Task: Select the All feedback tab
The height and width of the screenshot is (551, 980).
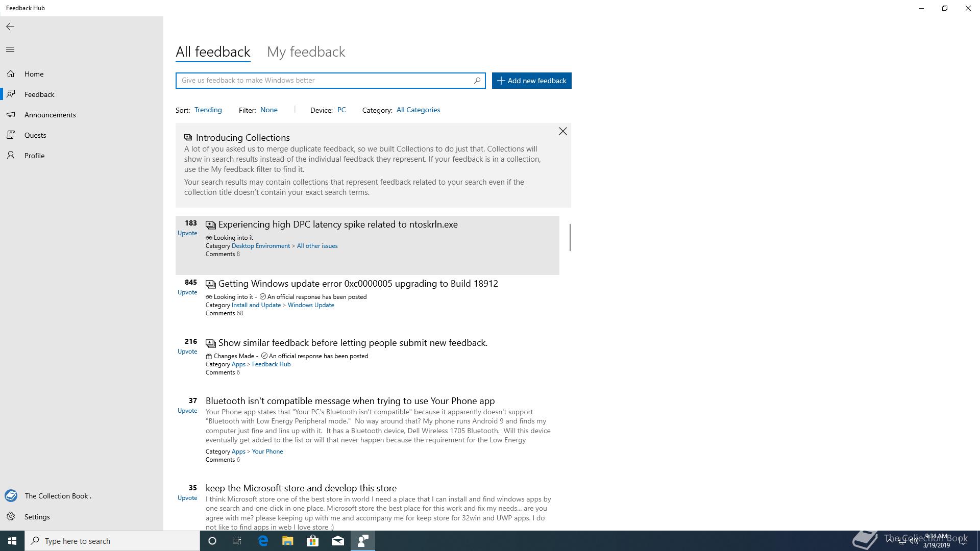Action: click(x=213, y=52)
